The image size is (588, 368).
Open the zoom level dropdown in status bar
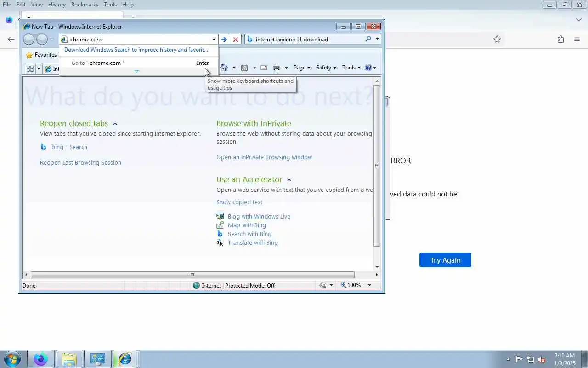point(369,285)
